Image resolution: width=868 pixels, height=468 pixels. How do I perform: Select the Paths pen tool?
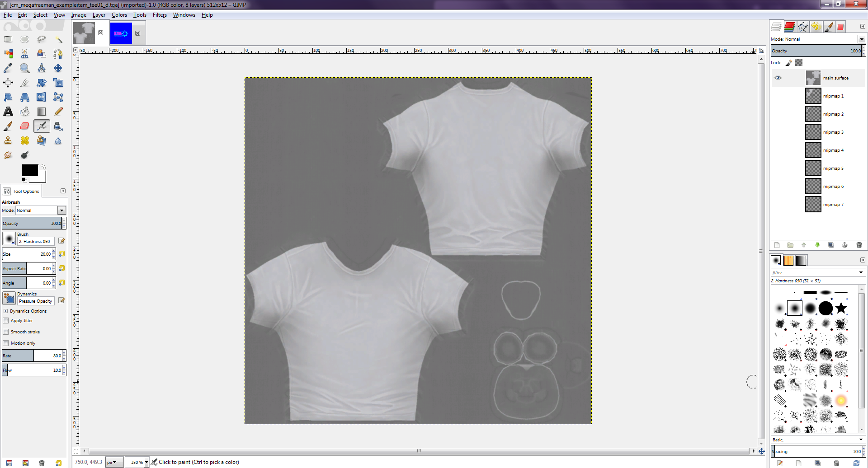pos(58,54)
